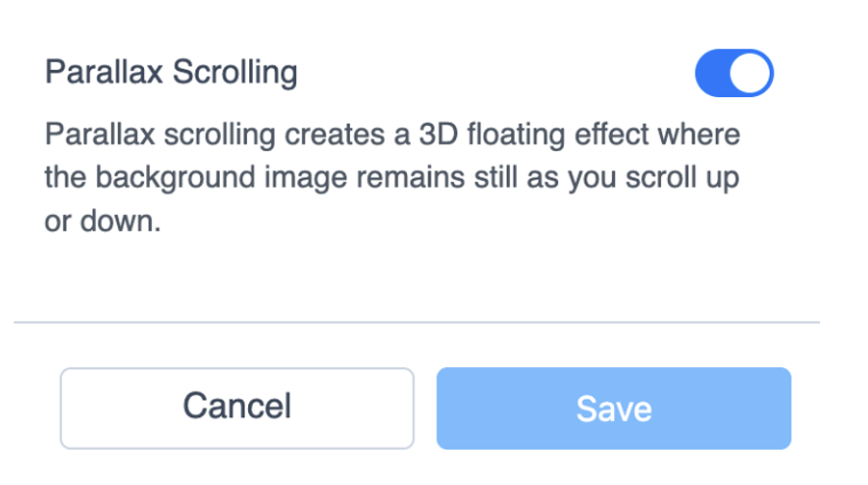Click the word Parallax in the heading
This screenshot has width=868, height=485.
104,72
